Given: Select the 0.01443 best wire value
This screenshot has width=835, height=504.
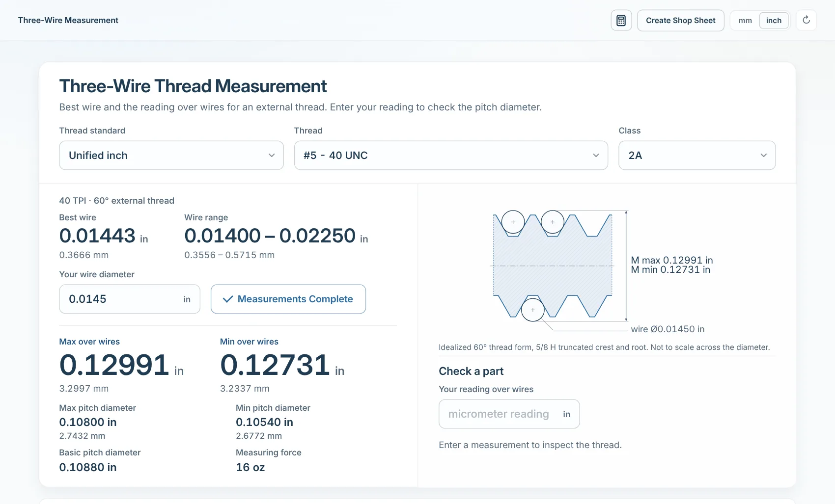Looking at the screenshot, I should (97, 236).
